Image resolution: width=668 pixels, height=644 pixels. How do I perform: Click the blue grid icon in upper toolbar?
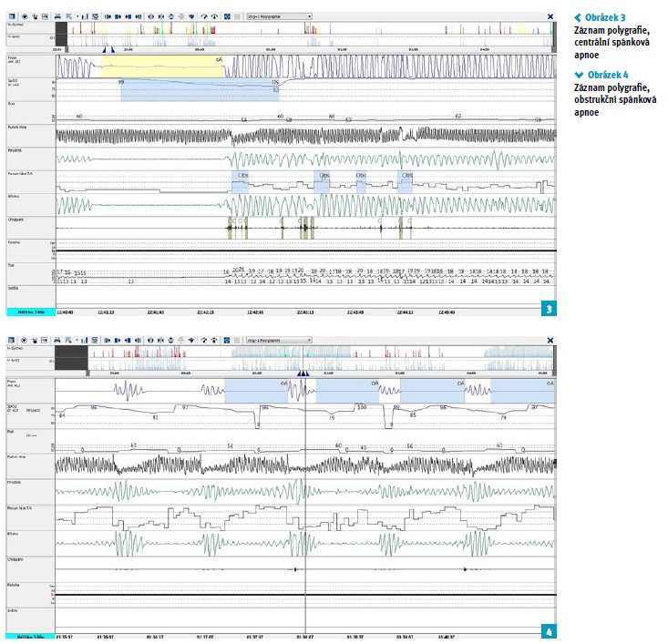point(225,16)
